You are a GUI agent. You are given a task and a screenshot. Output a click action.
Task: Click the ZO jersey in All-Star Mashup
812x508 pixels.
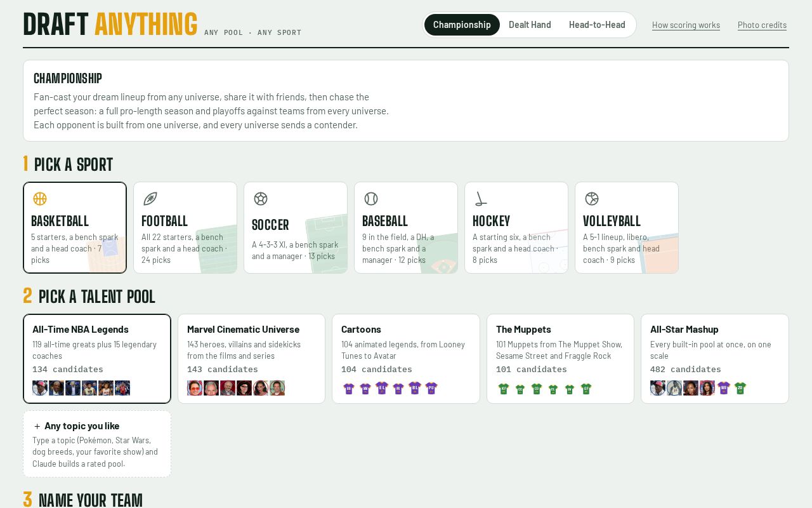click(740, 388)
